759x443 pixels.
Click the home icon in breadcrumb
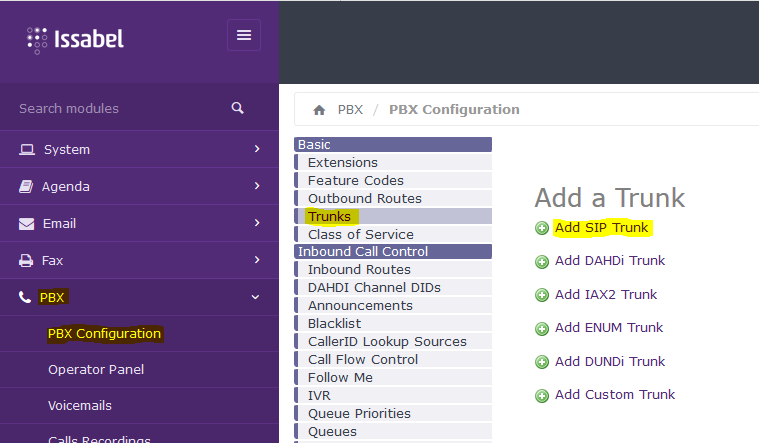point(320,110)
